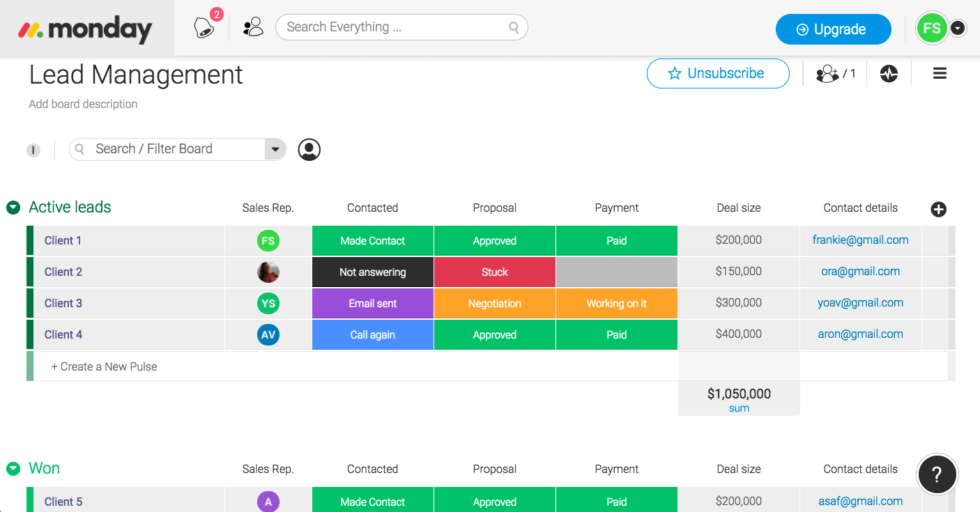Open the Search / Filter Board dropdown arrow
The image size is (980, 512).
275,149
